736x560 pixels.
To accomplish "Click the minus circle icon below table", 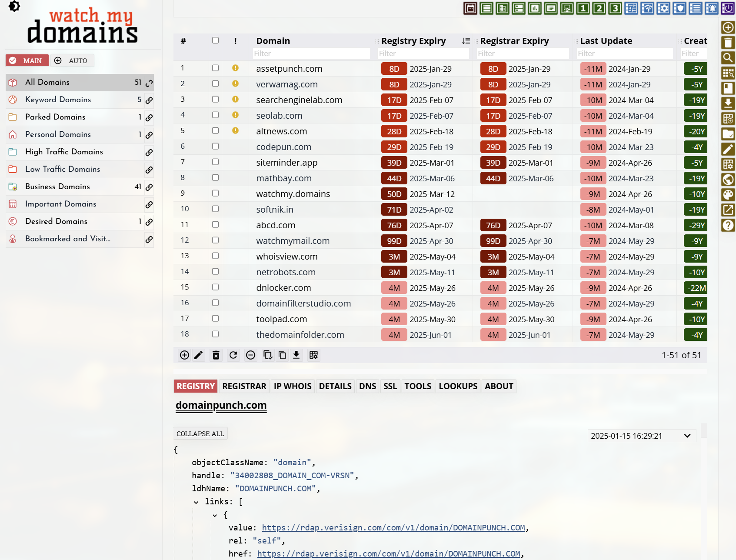I will point(250,355).
